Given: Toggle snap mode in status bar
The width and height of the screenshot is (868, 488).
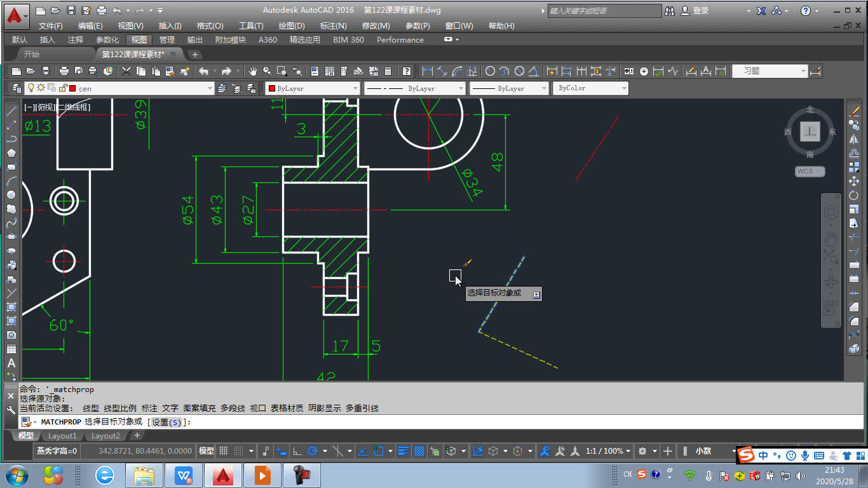Looking at the screenshot, I should point(239,451).
